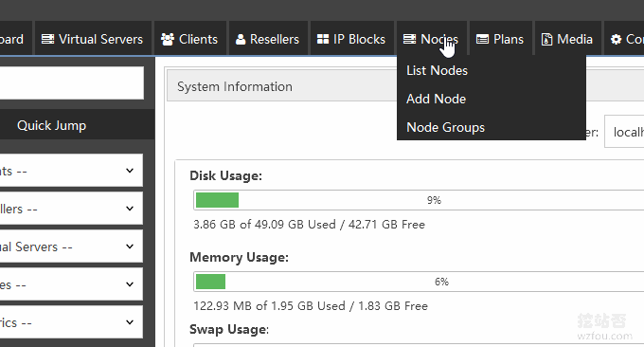
Task: Click the Configuration gear icon
Action: 617,40
